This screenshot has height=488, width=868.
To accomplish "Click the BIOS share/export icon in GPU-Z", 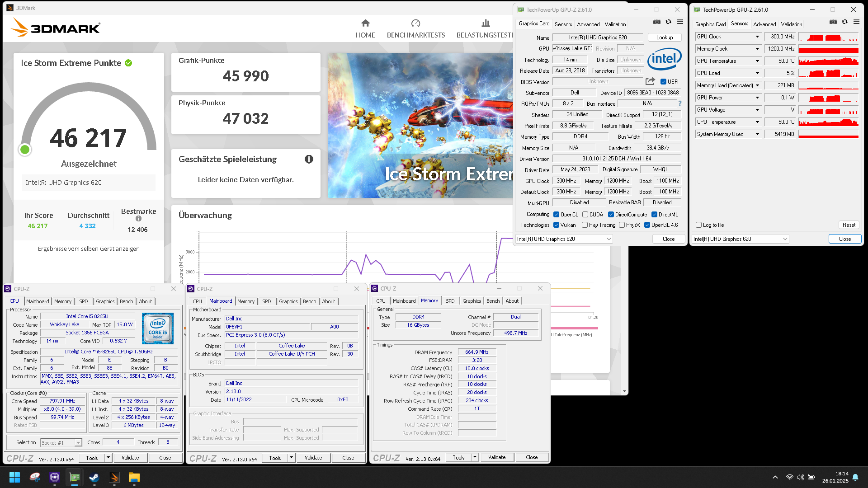I will point(650,81).
